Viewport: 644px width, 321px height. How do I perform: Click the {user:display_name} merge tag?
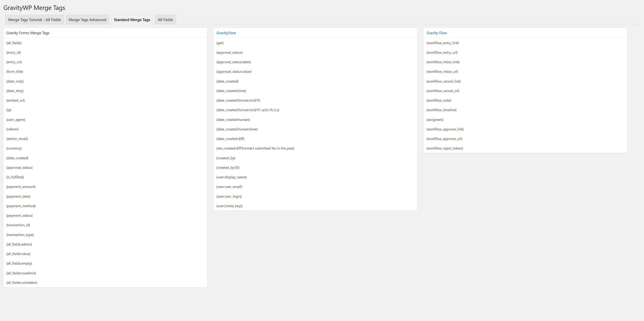point(231,177)
